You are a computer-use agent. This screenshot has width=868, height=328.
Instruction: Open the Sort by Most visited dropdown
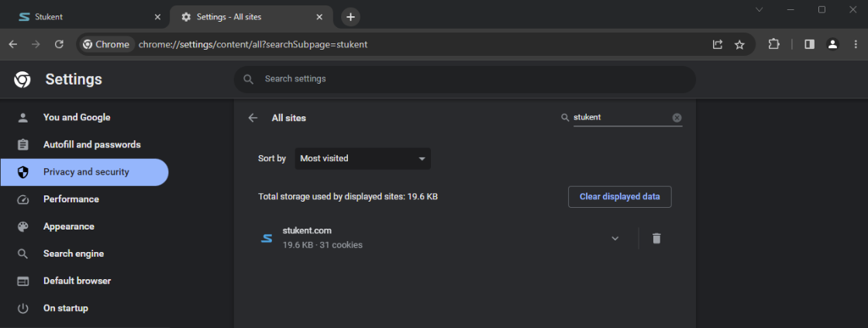point(363,158)
